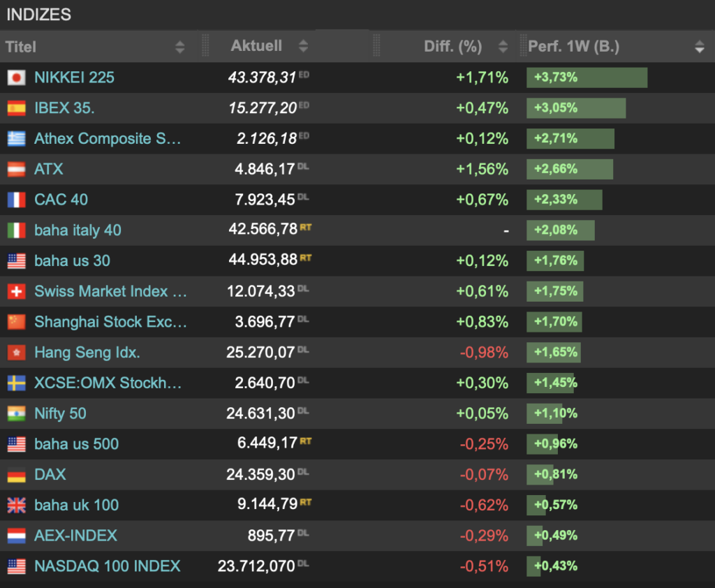Click the NASDAQ value 23.712,070

point(256,566)
